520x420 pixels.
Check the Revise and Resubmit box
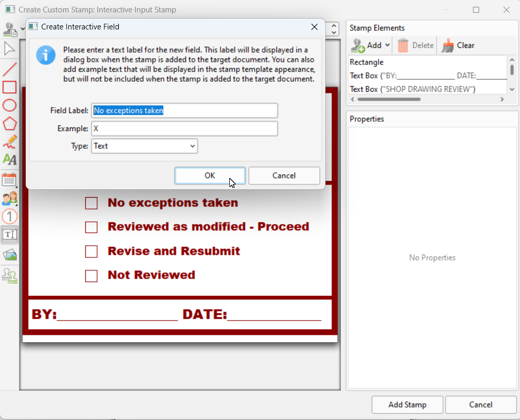(x=91, y=251)
